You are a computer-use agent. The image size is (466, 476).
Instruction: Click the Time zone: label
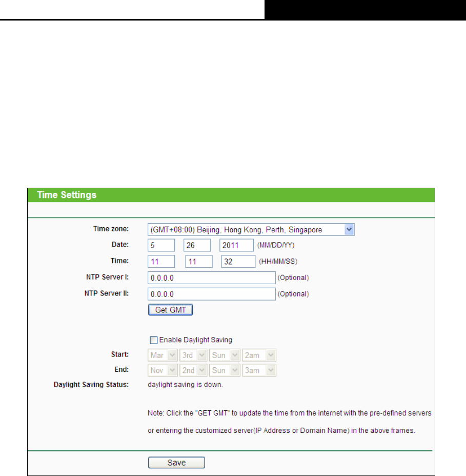(111, 229)
